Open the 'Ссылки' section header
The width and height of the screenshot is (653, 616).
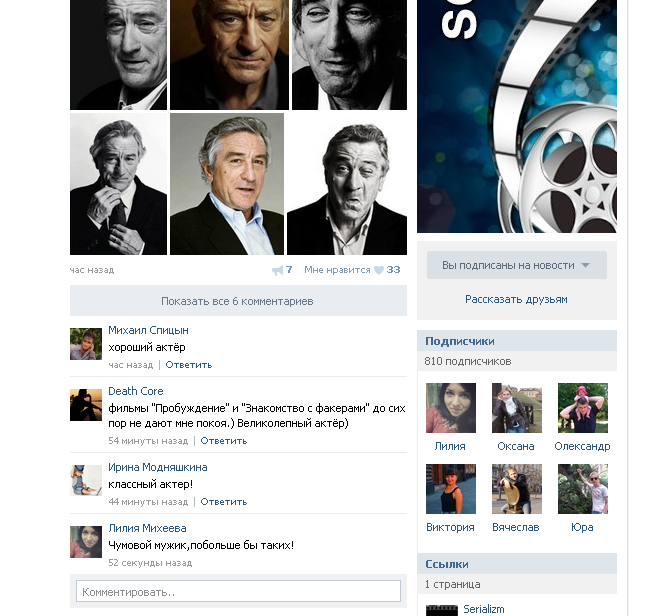click(x=517, y=564)
